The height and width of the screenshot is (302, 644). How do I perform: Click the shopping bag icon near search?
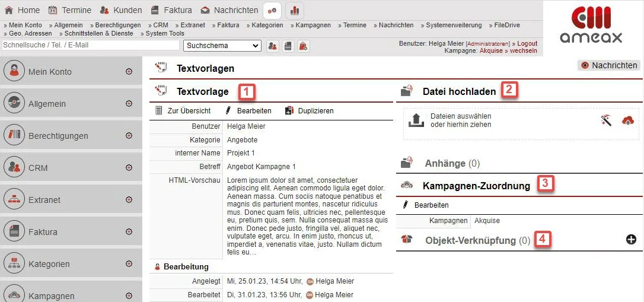(x=303, y=46)
